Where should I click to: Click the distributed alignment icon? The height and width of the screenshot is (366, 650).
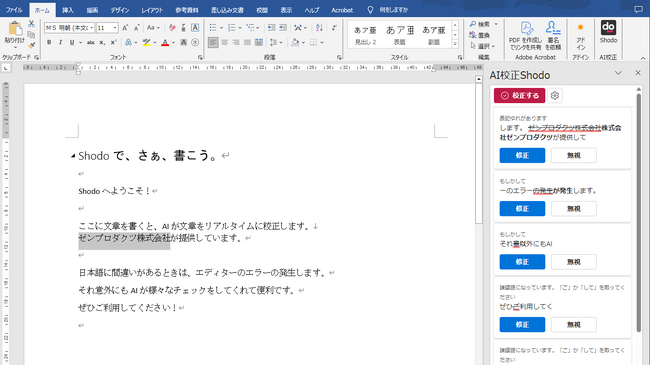pyautogui.click(x=259, y=42)
